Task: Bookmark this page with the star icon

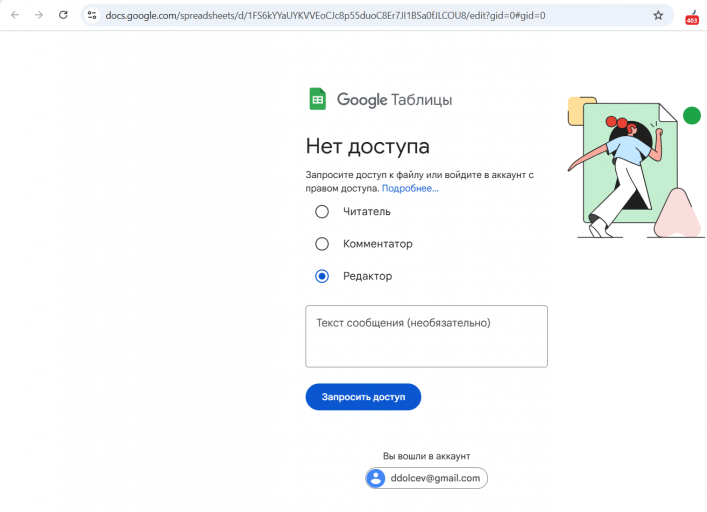Action: click(658, 15)
